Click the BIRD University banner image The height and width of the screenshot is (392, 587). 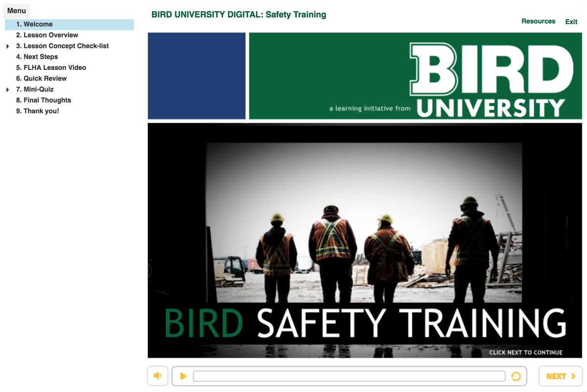point(415,76)
